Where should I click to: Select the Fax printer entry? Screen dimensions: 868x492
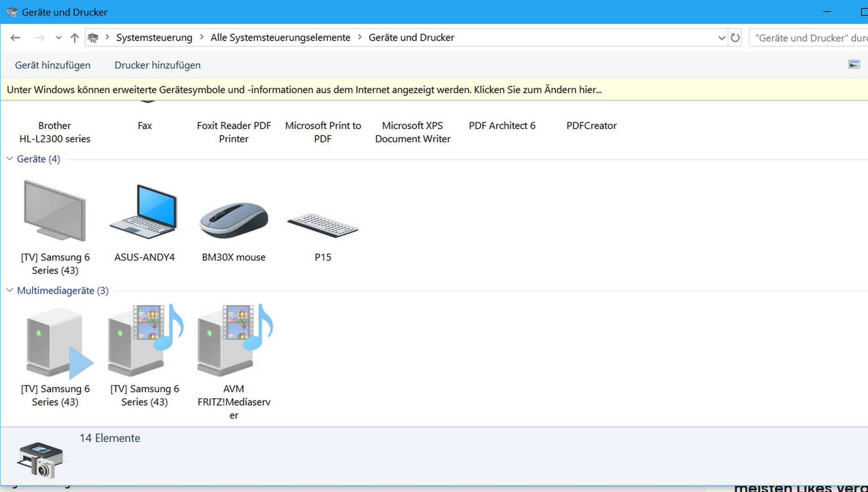pyautogui.click(x=145, y=125)
